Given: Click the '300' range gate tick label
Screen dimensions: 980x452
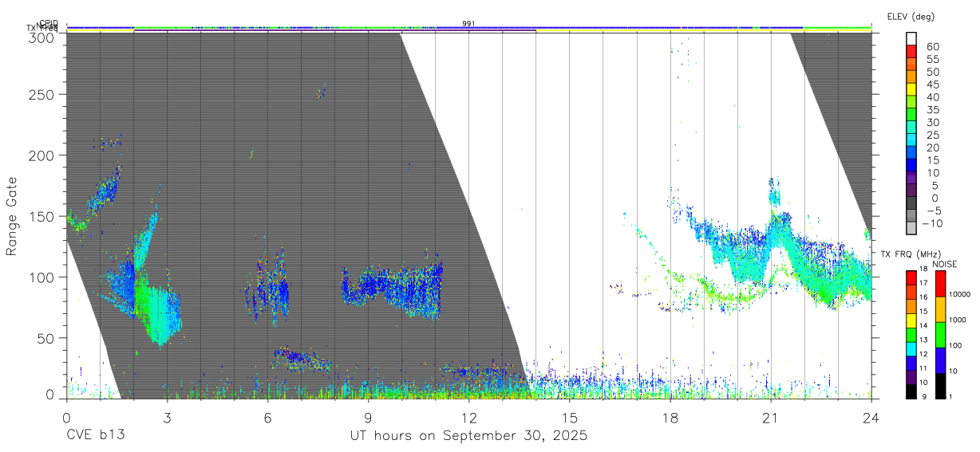Looking at the screenshot, I should 41,37.
